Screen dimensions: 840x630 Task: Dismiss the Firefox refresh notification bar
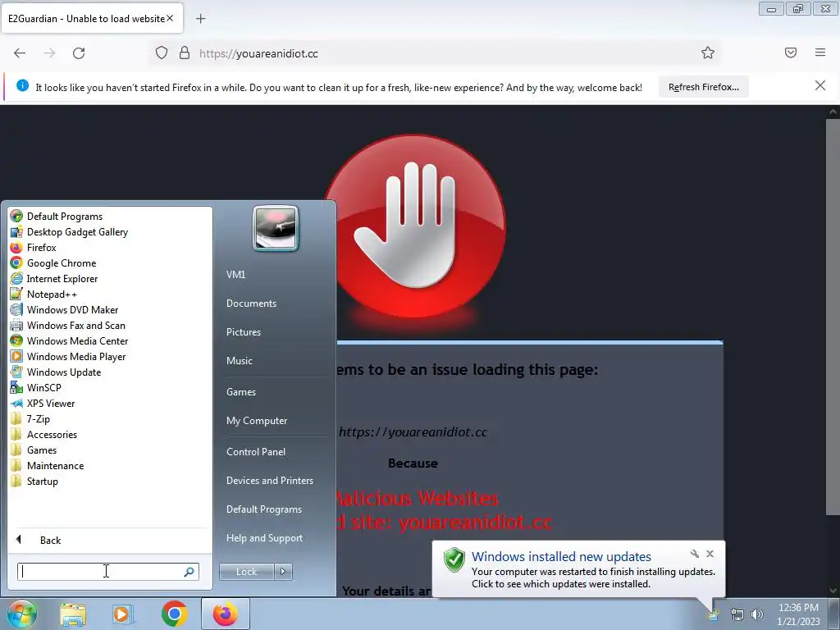pos(820,85)
